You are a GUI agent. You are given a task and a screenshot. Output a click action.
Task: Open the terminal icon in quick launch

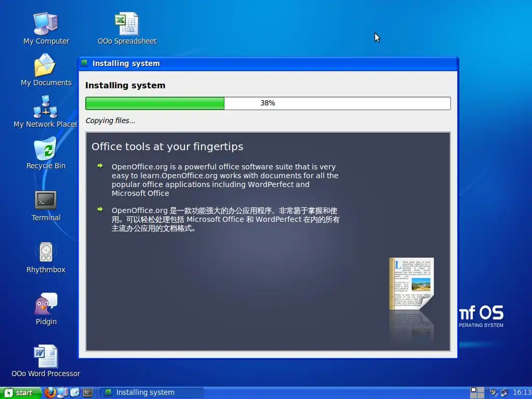click(x=88, y=393)
